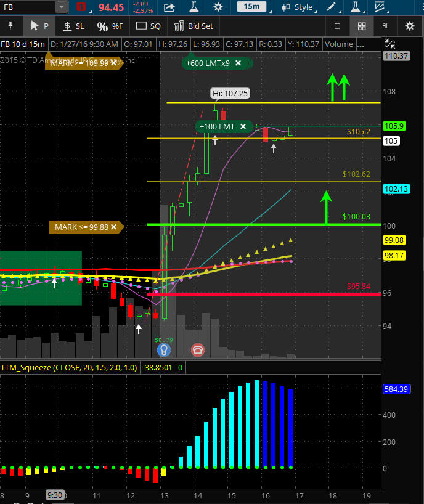The height and width of the screenshot is (504, 424).
Task: Click the All layout icon
Action: coord(385,26)
